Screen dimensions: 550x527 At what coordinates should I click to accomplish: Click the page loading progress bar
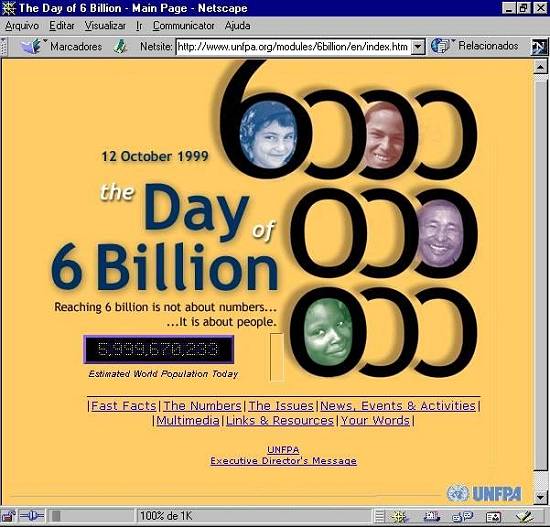click(x=92, y=516)
